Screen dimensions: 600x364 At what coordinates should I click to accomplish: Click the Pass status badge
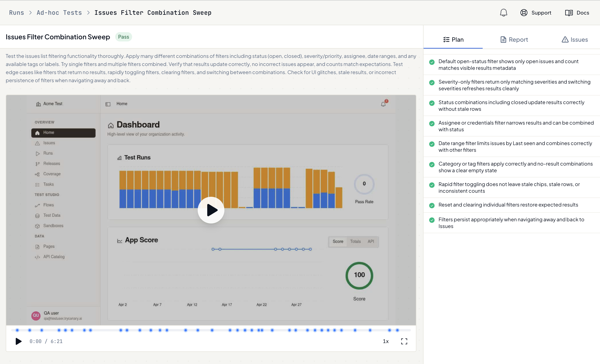pyautogui.click(x=124, y=37)
